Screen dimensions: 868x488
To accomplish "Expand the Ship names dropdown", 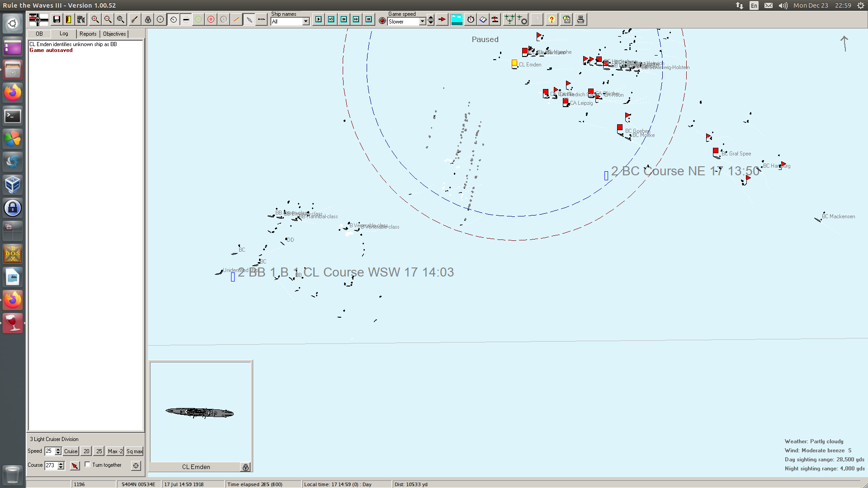I will [x=306, y=22].
